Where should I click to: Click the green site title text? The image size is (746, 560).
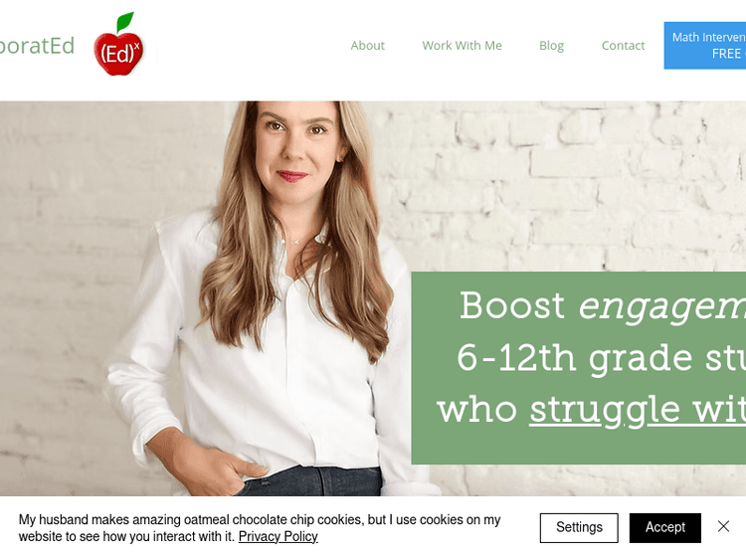coord(37,46)
